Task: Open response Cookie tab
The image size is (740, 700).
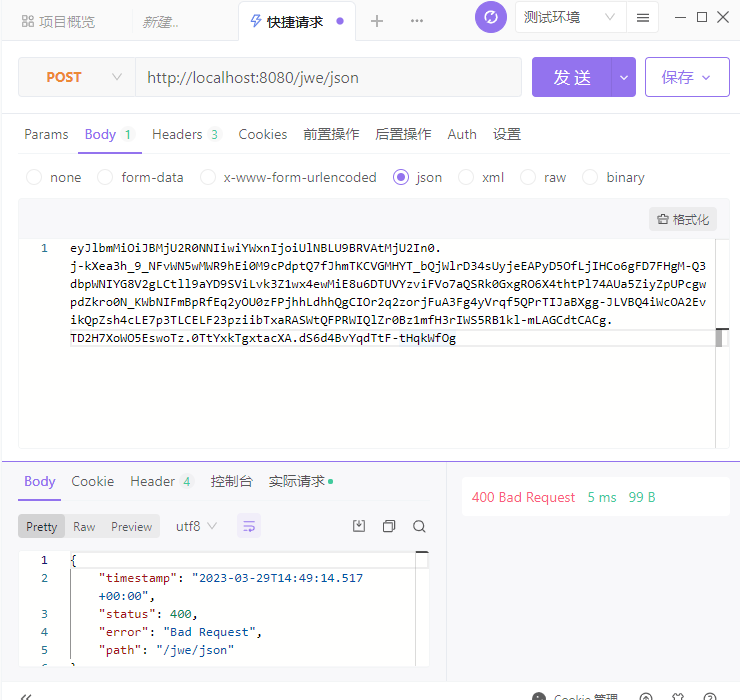Action: click(92, 481)
